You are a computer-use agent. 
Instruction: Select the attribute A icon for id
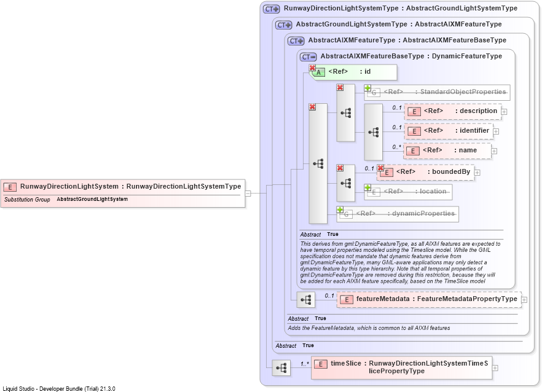[319, 73]
